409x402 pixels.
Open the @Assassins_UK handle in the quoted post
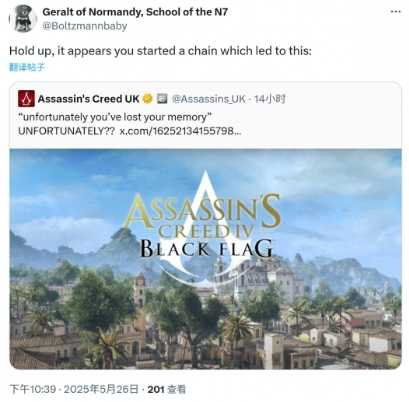[x=209, y=99]
